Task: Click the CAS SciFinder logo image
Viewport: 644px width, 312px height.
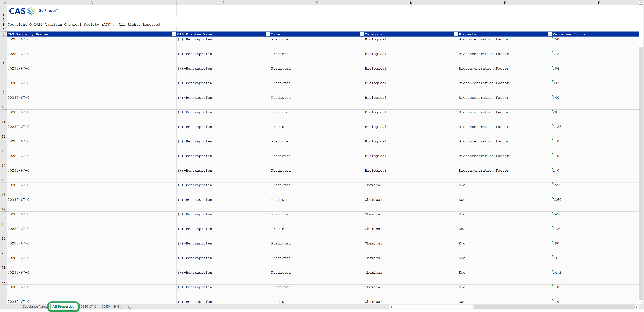Action: click(x=33, y=11)
